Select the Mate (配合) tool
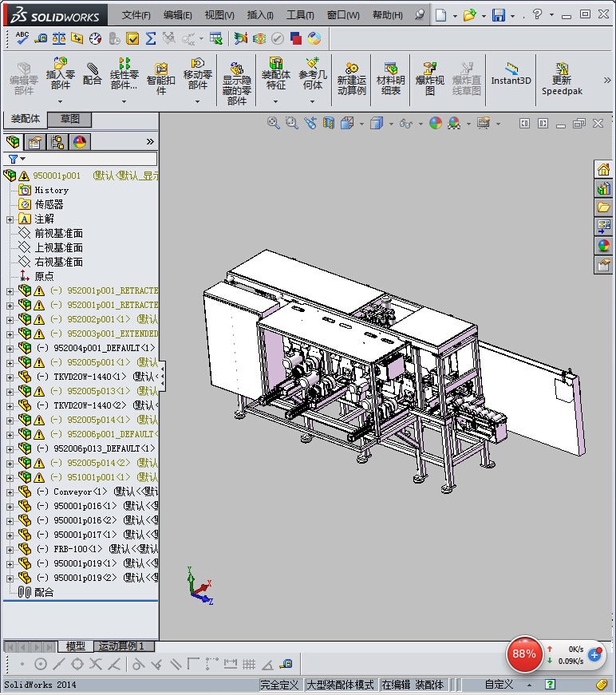Image resolution: width=616 pixels, height=695 pixels. tap(93, 74)
